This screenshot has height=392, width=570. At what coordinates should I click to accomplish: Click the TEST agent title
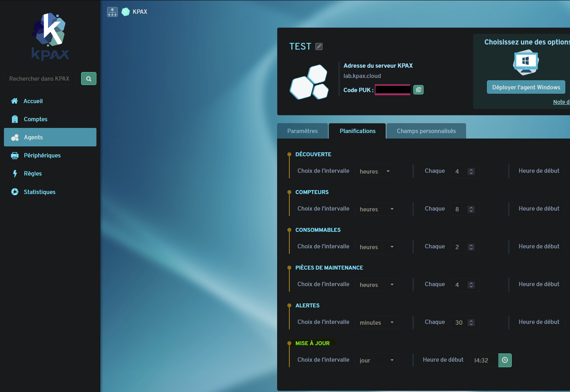(x=300, y=46)
